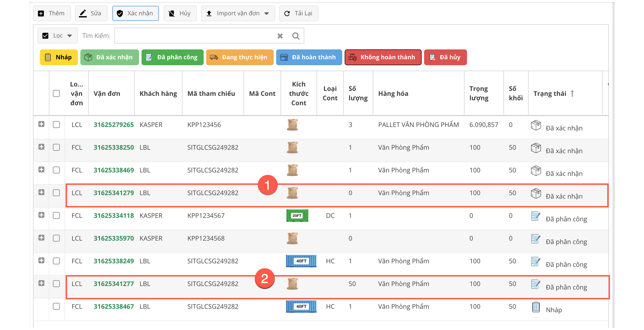644x330 pixels.
Task: Tick checkbox for waybill 31625338467
Action: coord(56,307)
